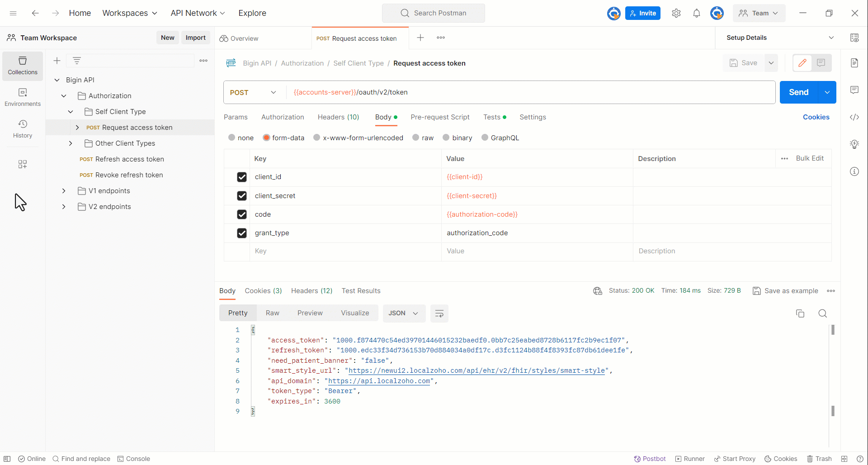Click the Send button
The image size is (868, 465).
click(x=798, y=92)
